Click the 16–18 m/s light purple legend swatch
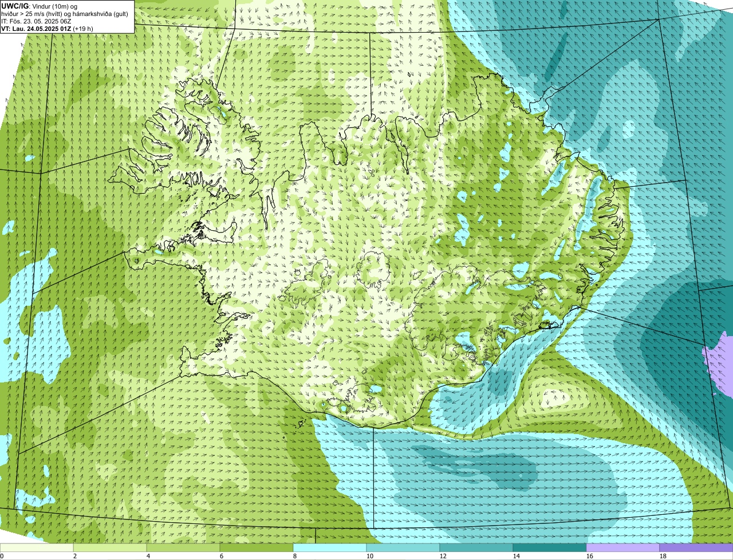Image resolution: width=733 pixels, height=560 pixels. point(623,548)
